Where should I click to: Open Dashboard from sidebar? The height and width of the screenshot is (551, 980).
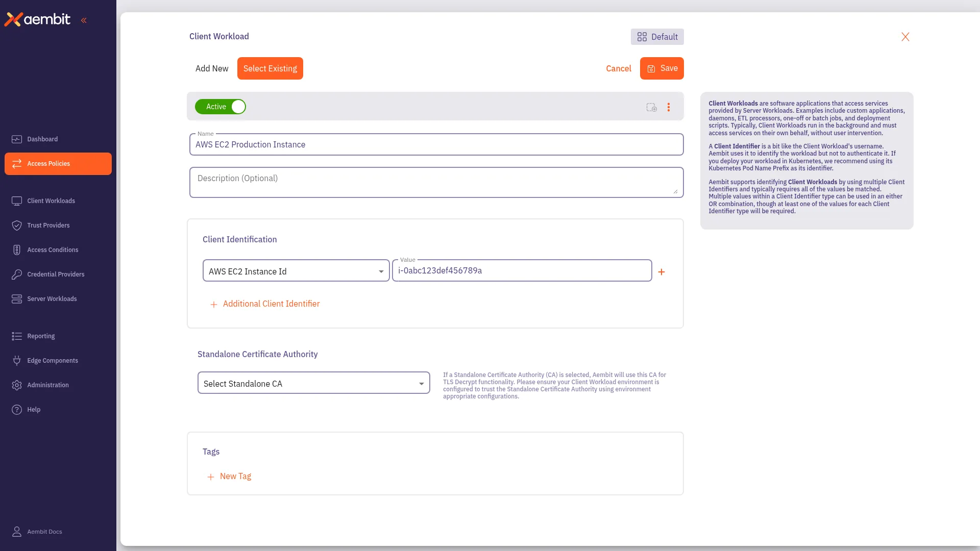point(58,139)
